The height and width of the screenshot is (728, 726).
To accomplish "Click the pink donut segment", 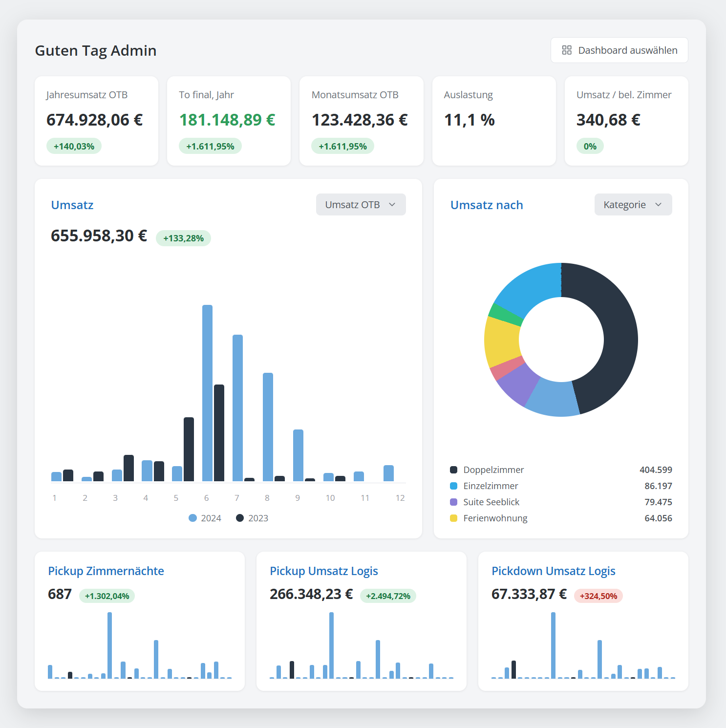I will click(x=507, y=368).
